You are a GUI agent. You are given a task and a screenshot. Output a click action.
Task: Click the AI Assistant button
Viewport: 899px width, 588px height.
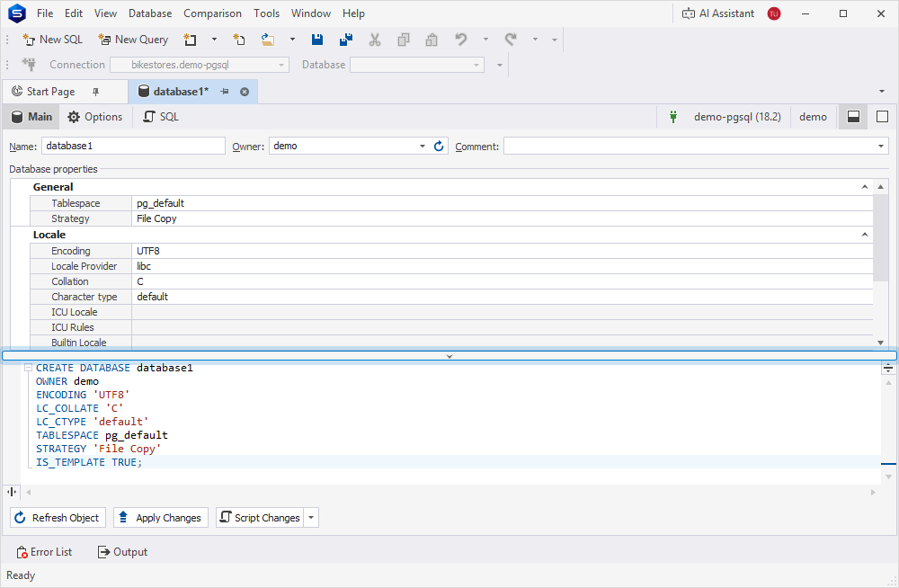pyautogui.click(x=717, y=13)
